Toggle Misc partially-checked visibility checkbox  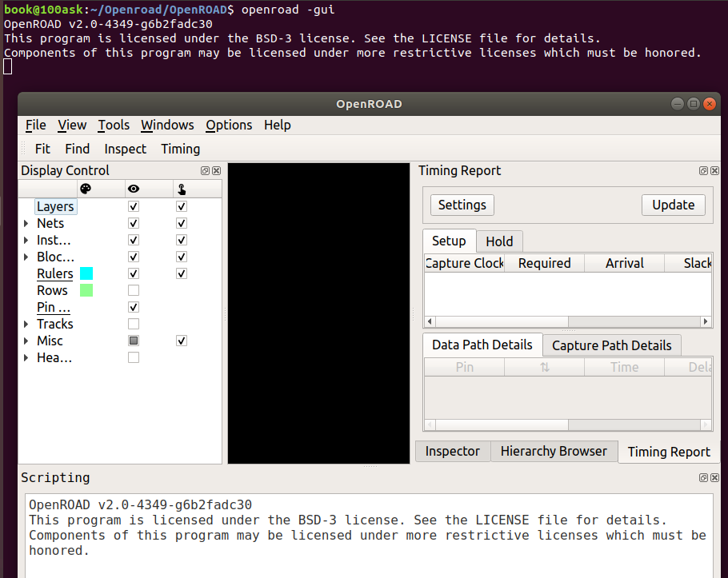[x=134, y=341]
